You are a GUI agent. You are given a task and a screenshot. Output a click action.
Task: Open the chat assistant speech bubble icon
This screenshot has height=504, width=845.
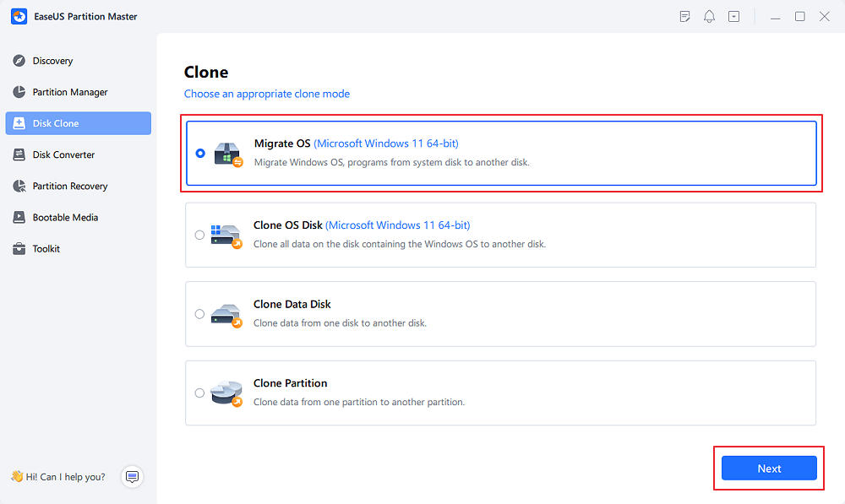click(x=132, y=477)
